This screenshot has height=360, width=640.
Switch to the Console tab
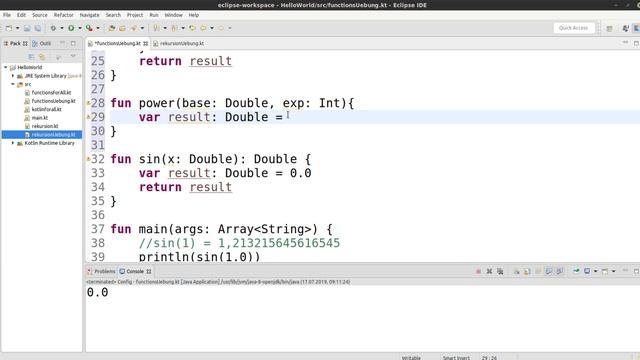[135, 271]
